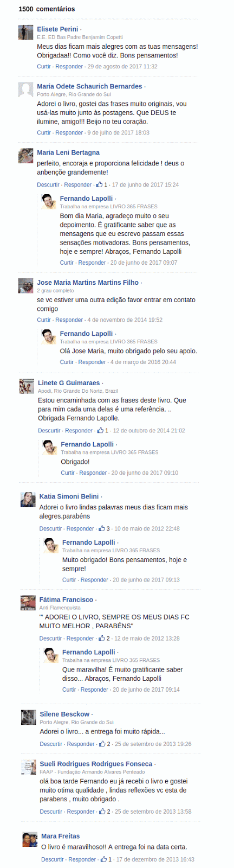234x868 pixels.
Task: Click Curtir on Fernando Lapolli's 'Obrigado!' reply
Action: [68, 473]
